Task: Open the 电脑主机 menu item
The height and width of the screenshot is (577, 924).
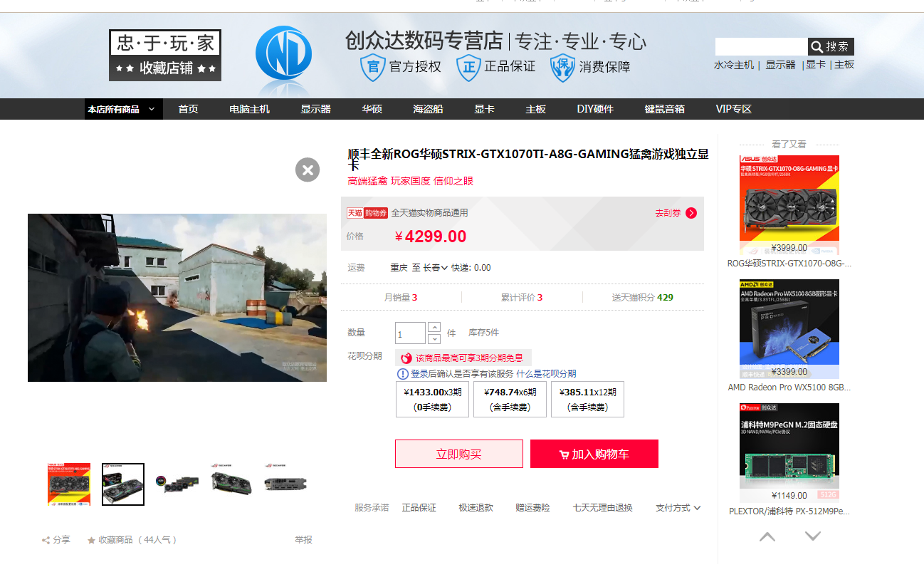Action: pos(249,109)
